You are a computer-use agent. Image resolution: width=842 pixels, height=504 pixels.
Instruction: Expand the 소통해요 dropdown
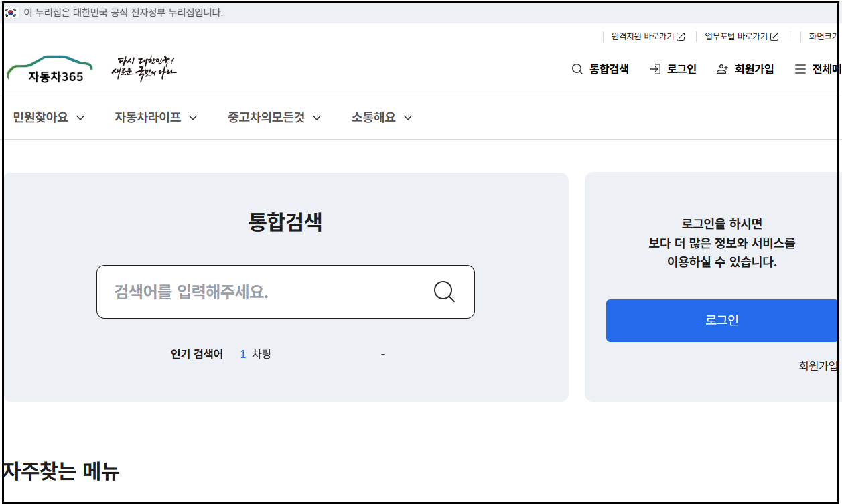pos(408,116)
